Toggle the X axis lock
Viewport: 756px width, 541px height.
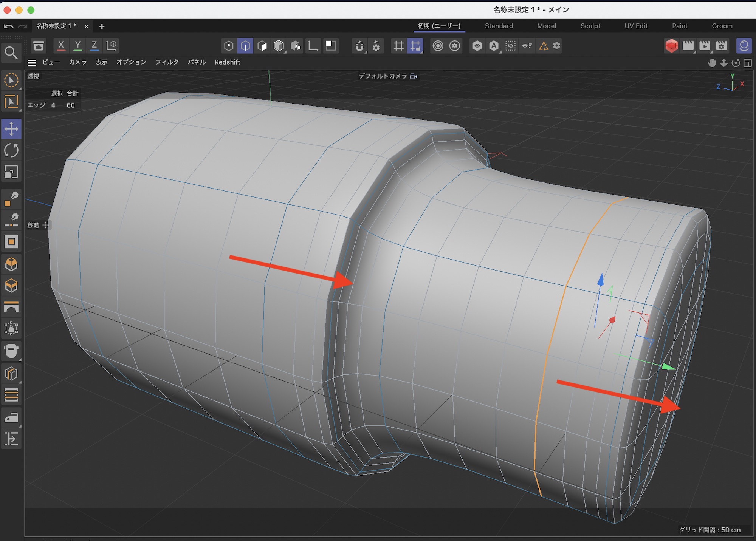point(61,46)
